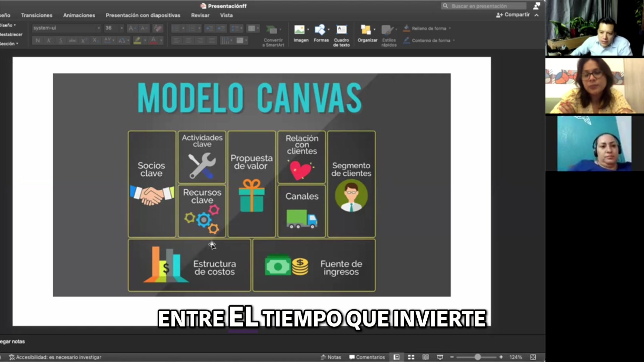Click the Organizar arrange icon

[x=366, y=30]
